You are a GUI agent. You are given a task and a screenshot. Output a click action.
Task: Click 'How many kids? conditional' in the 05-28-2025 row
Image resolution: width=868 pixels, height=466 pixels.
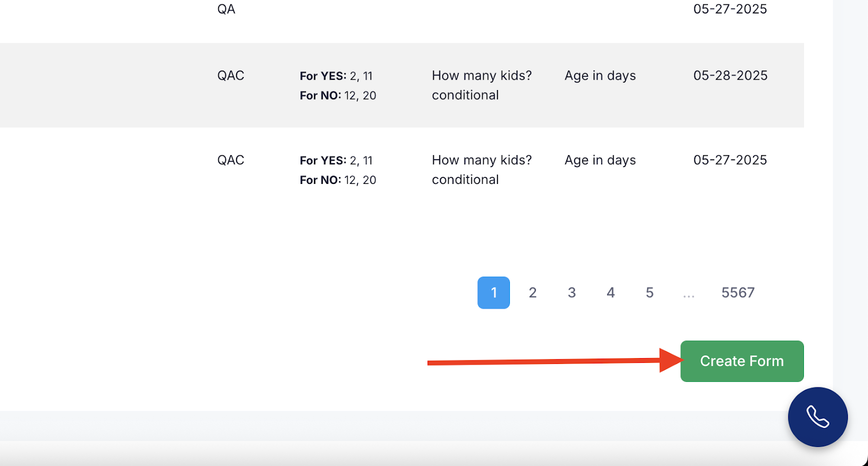pos(482,85)
